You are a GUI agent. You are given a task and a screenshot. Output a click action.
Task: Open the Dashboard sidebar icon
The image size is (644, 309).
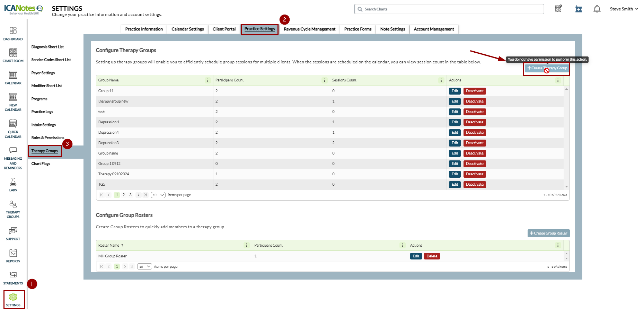point(13,34)
